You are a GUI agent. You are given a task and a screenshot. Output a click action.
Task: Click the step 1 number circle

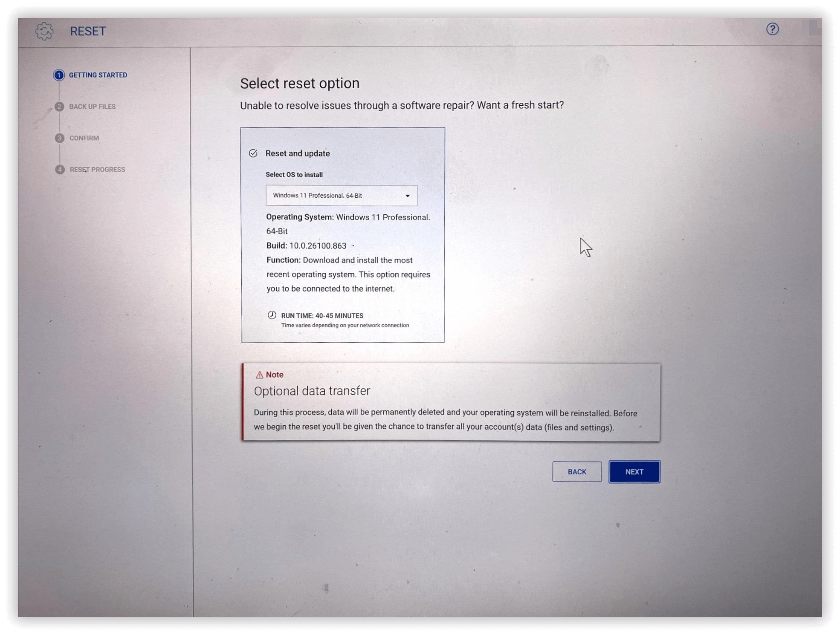coord(59,75)
